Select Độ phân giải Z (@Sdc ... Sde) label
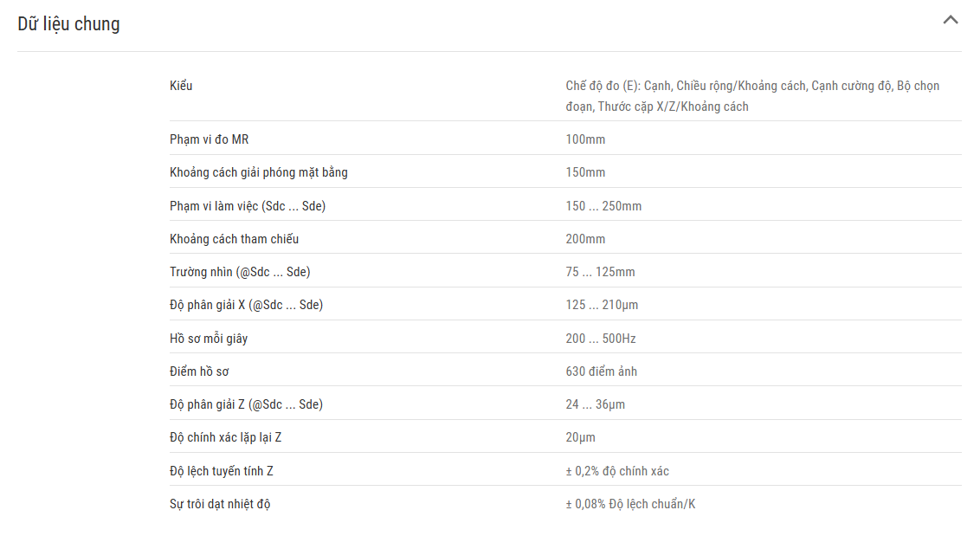Image resolution: width=980 pixels, height=549 pixels. 246,404
